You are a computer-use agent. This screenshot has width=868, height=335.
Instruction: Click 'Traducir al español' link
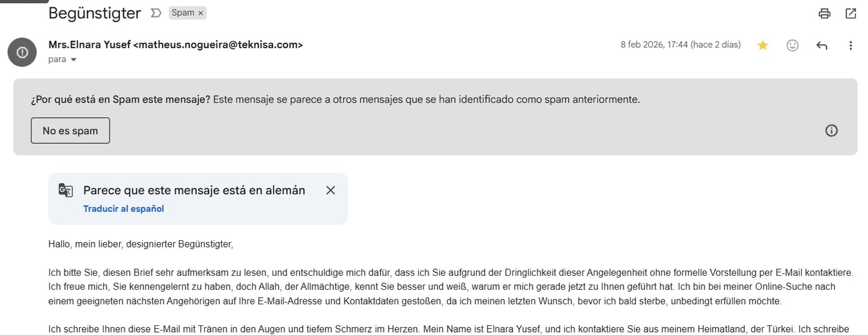(124, 209)
